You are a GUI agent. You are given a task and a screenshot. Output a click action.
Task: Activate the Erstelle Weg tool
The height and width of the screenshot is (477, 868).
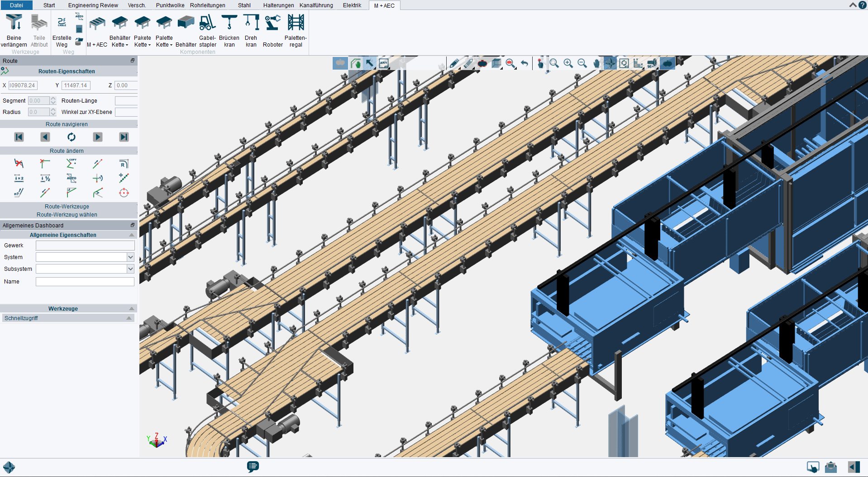coord(62,31)
